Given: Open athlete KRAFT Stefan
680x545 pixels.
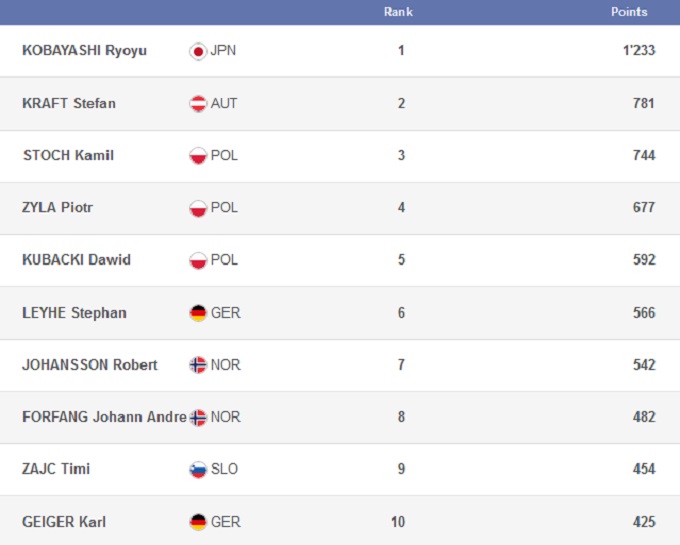Looking at the screenshot, I should [68, 103].
